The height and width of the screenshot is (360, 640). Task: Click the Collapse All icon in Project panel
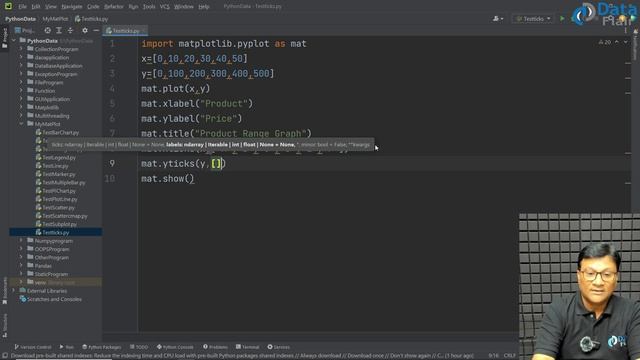click(x=70, y=30)
